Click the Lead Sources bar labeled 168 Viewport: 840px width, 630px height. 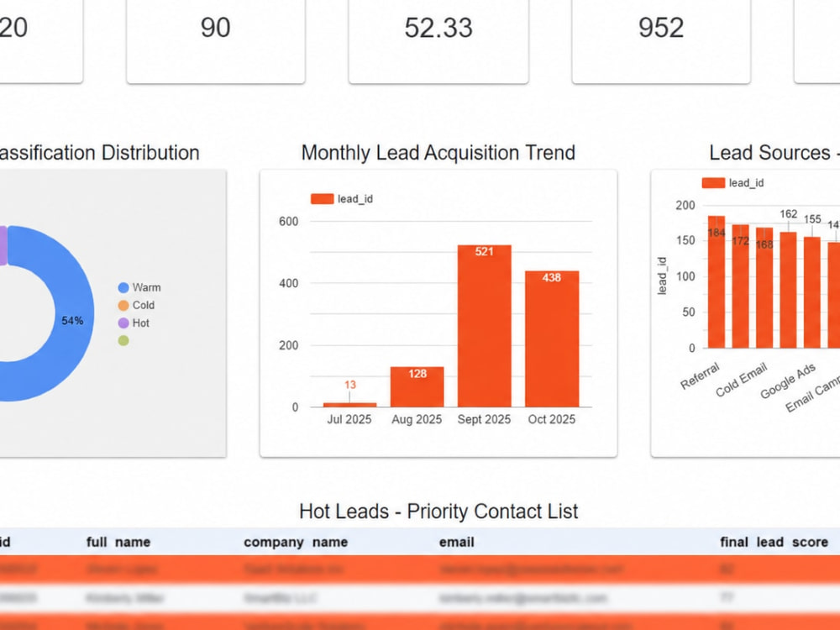coord(764,287)
